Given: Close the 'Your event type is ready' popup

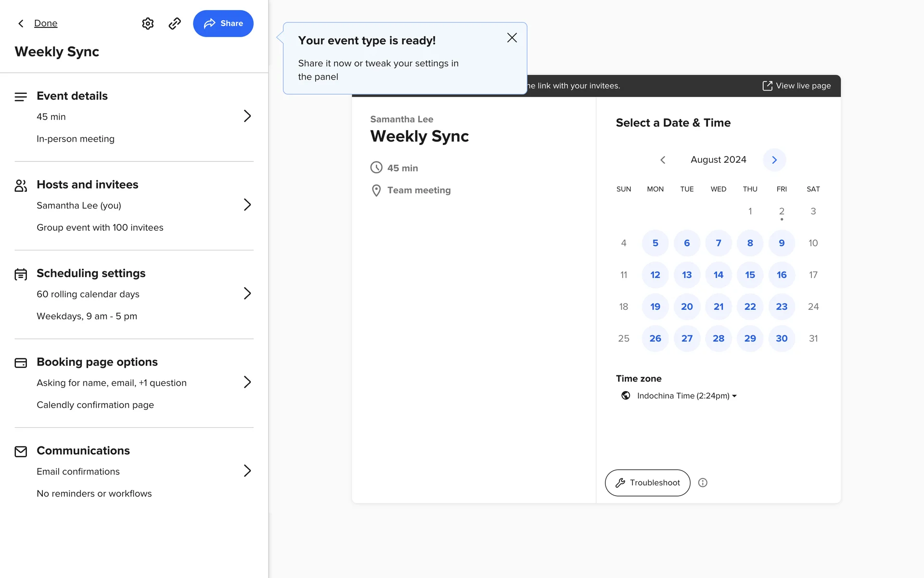Looking at the screenshot, I should click(512, 38).
